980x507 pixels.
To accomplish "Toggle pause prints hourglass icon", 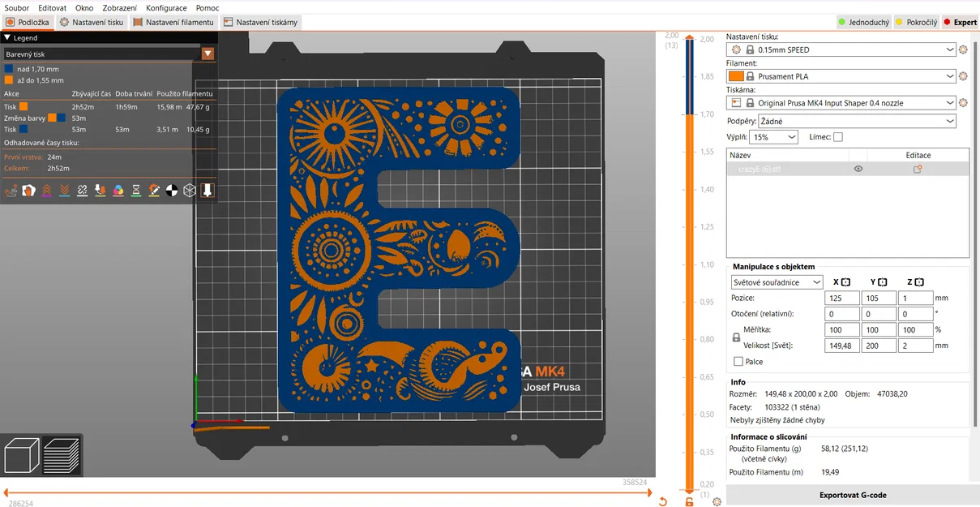I will click(x=136, y=191).
